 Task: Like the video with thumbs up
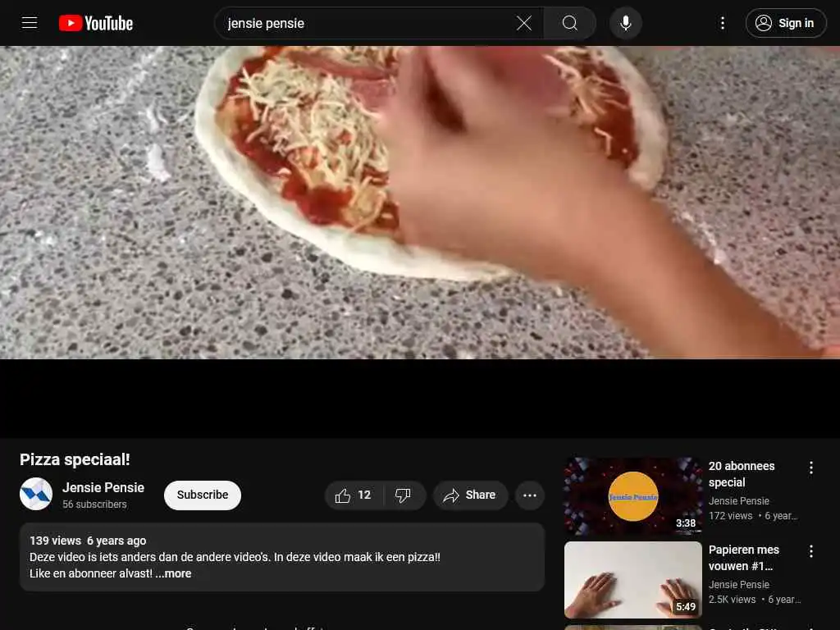353,495
